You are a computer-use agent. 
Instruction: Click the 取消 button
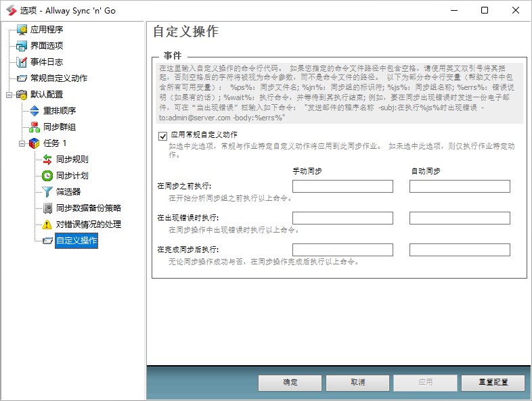[x=357, y=382]
